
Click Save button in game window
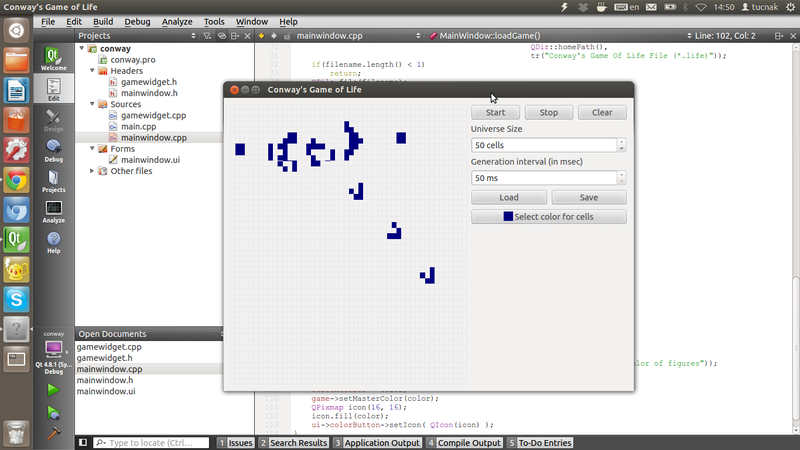point(589,197)
